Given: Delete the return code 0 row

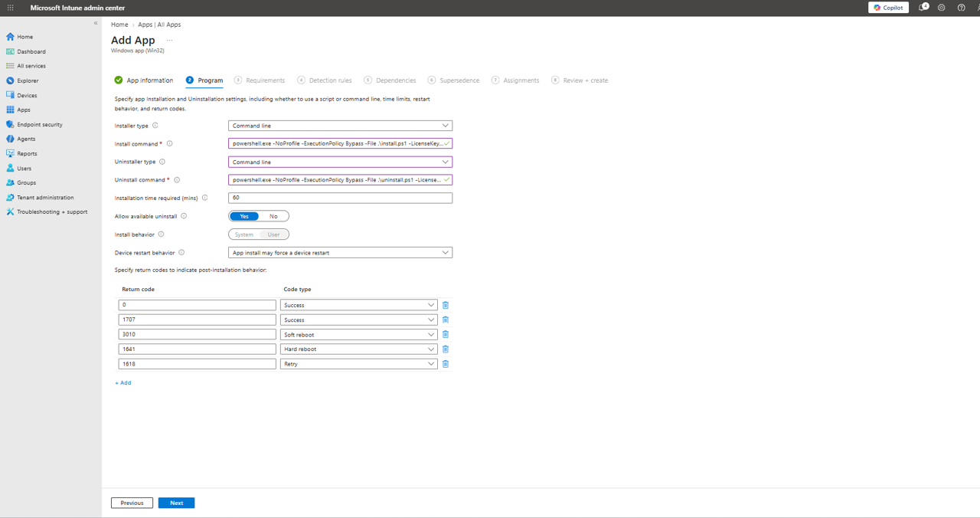Looking at the screenshot, I should click(x=446, y=305).
